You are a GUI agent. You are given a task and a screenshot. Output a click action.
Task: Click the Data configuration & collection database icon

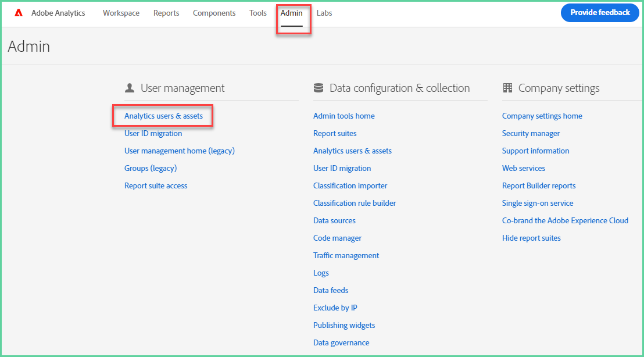point(319,87)
